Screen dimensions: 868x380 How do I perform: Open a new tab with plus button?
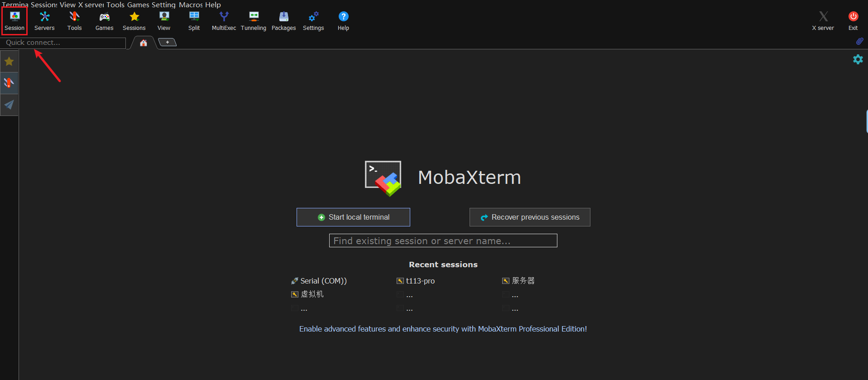point(168,43)
